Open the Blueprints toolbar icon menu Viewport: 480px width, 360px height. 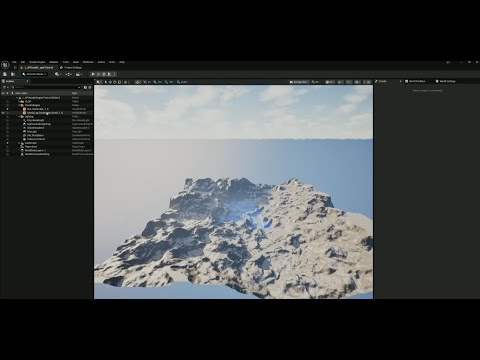tap(68, 74)
